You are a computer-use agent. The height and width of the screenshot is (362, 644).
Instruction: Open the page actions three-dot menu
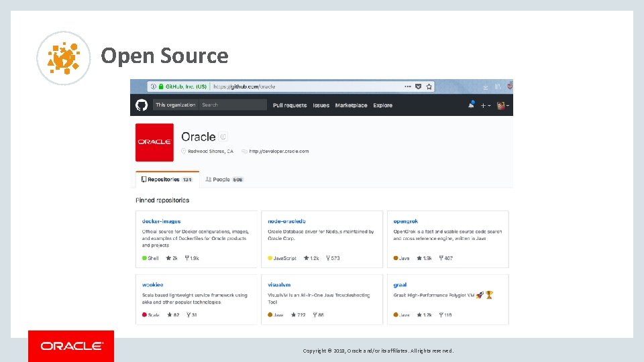[x=407, y=86]
